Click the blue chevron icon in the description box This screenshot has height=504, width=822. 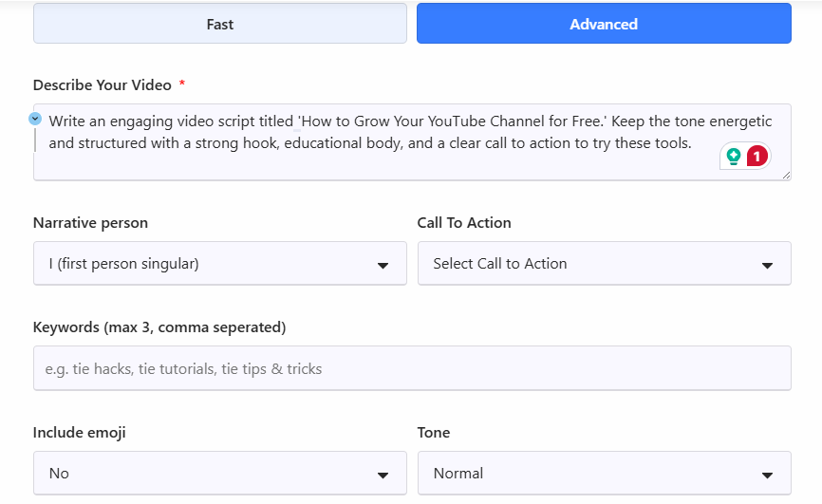(35, 119)
